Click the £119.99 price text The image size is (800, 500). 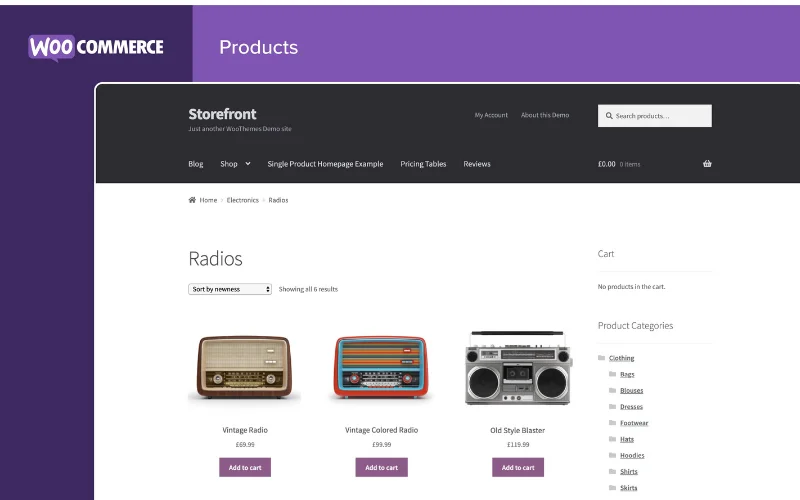518,445
